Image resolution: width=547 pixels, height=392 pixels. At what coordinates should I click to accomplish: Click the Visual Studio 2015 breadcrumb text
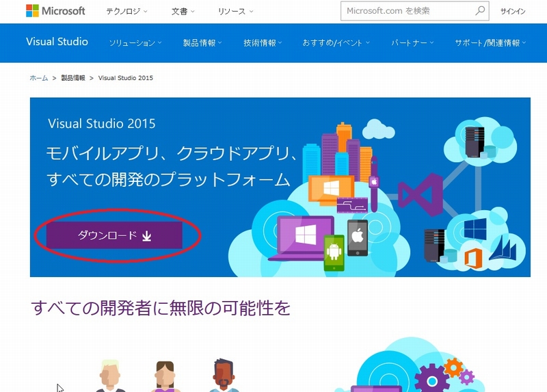coord(126,78)
